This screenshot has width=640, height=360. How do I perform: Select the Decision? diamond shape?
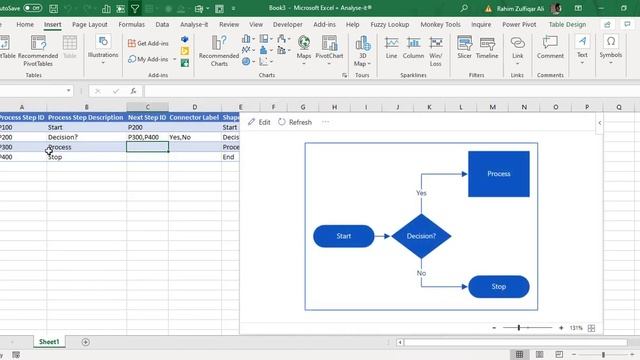(421, 236)
